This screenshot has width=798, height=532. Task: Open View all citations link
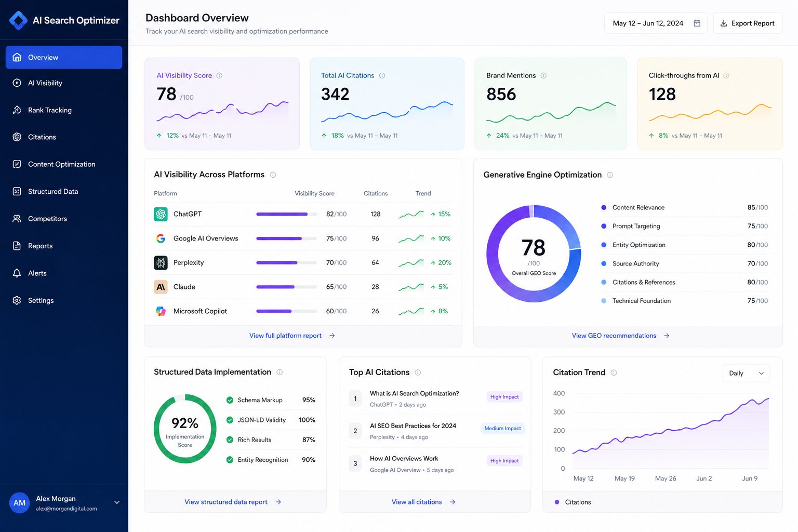point(423,502)
